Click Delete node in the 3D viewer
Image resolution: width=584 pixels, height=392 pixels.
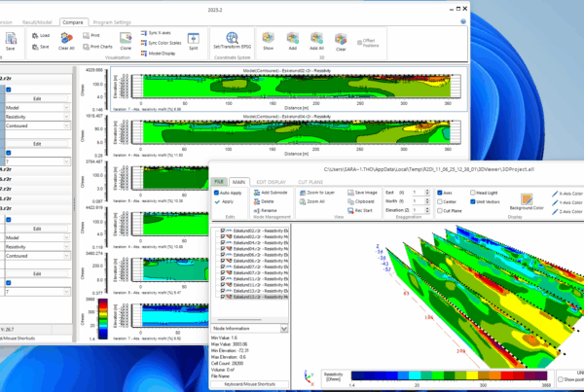click(264, 201)
